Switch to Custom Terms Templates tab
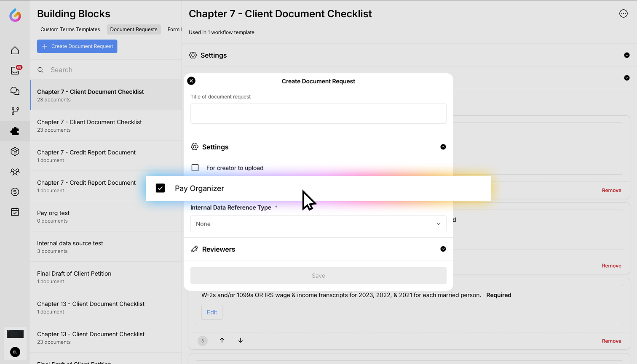The image size is (637, 364). click(x=70, y=29)
